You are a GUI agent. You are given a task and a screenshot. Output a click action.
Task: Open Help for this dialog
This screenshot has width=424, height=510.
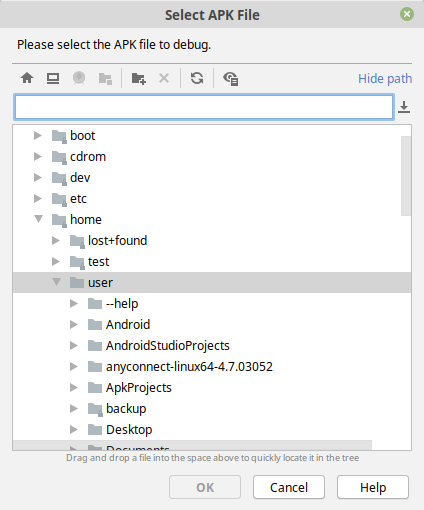tap(373, 487)
